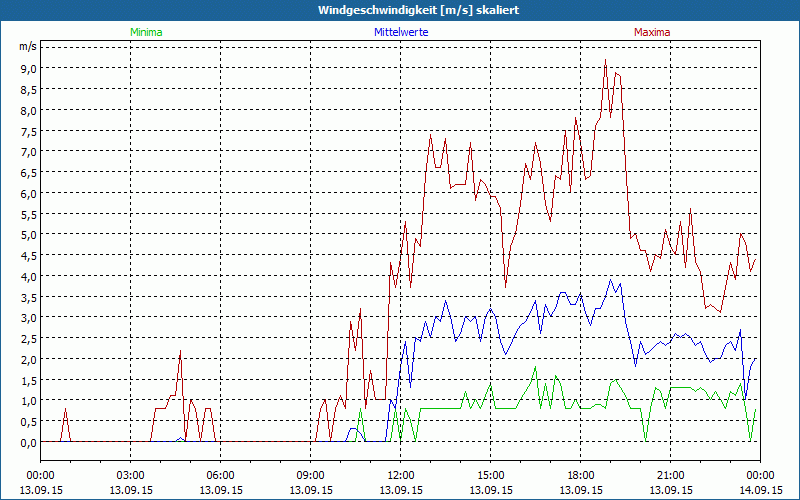Image resolution: width=800 pixels, height=500 pixels.
Task: Click the 15:00 time axis label
Action: 490,476
